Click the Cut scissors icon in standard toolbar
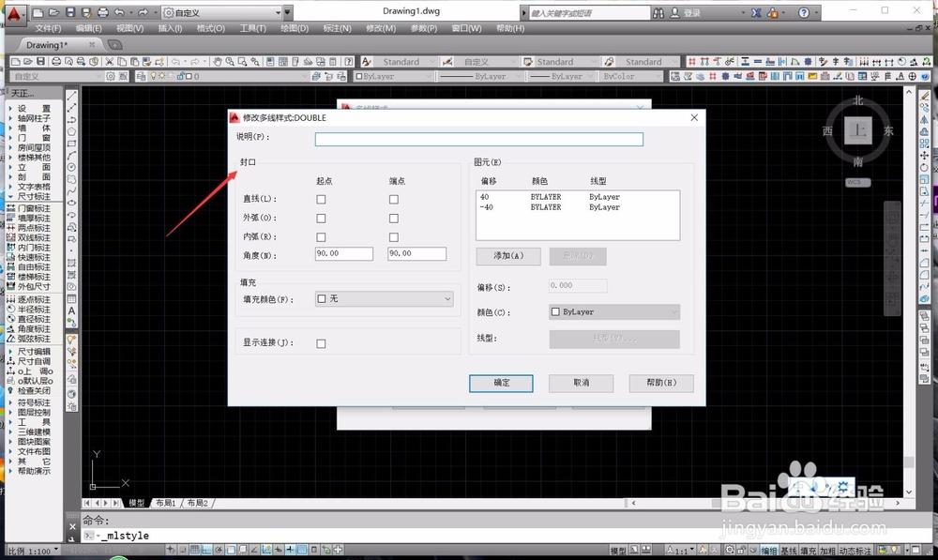This screenshot has width=938, height=560. tap(110, 62)
